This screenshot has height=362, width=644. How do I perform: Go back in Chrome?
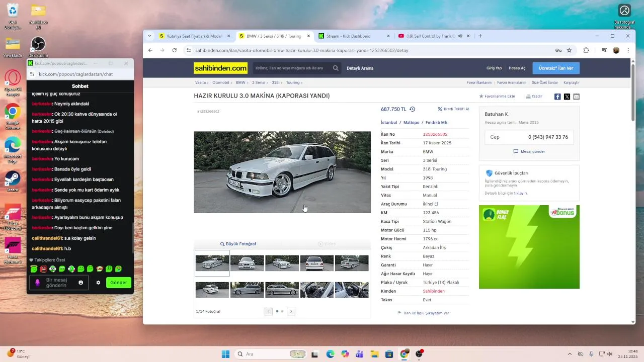point(150,50)
